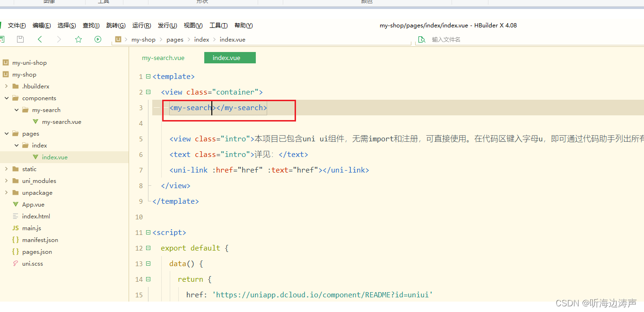Viewport: 644px width, 312px height.
Task: Select pages in the breadcrumb navigation
Action: coord(175,39)
